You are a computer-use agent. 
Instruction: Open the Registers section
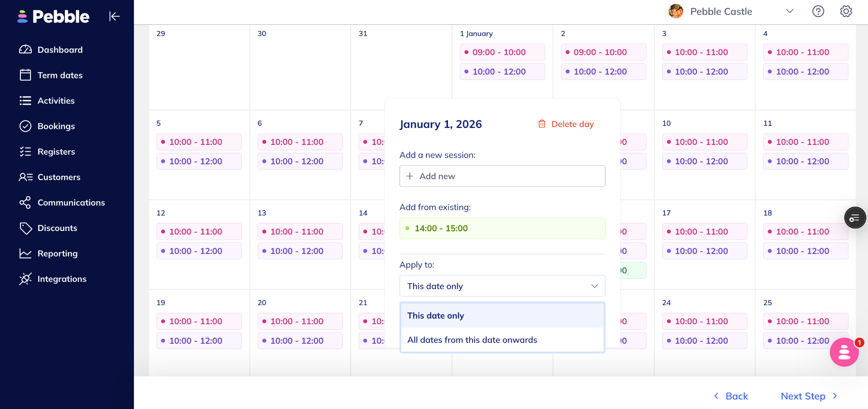point(56,152)
